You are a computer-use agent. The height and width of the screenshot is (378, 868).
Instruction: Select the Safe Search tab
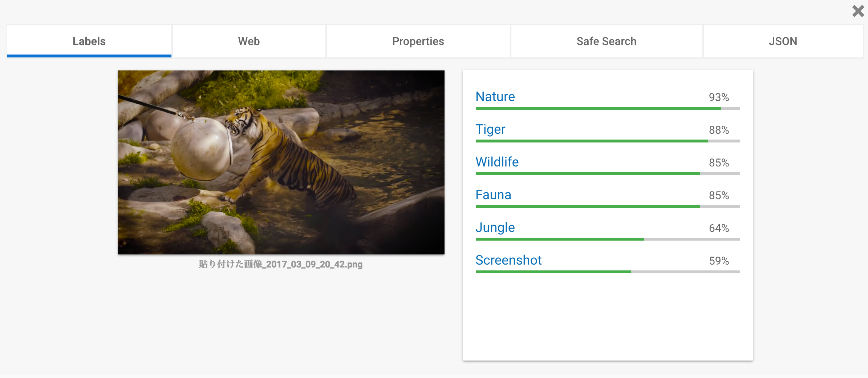(607, 41)
